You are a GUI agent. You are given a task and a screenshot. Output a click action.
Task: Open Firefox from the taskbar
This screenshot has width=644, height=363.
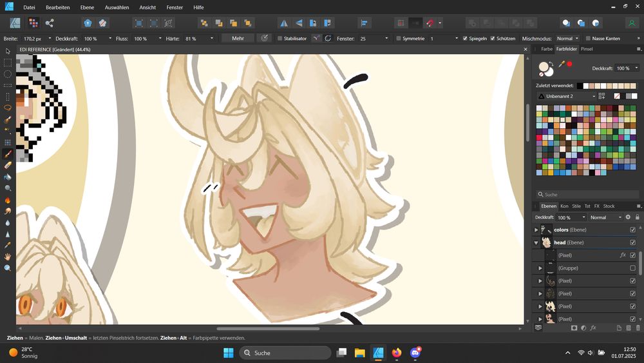click(x=397, y=353)
